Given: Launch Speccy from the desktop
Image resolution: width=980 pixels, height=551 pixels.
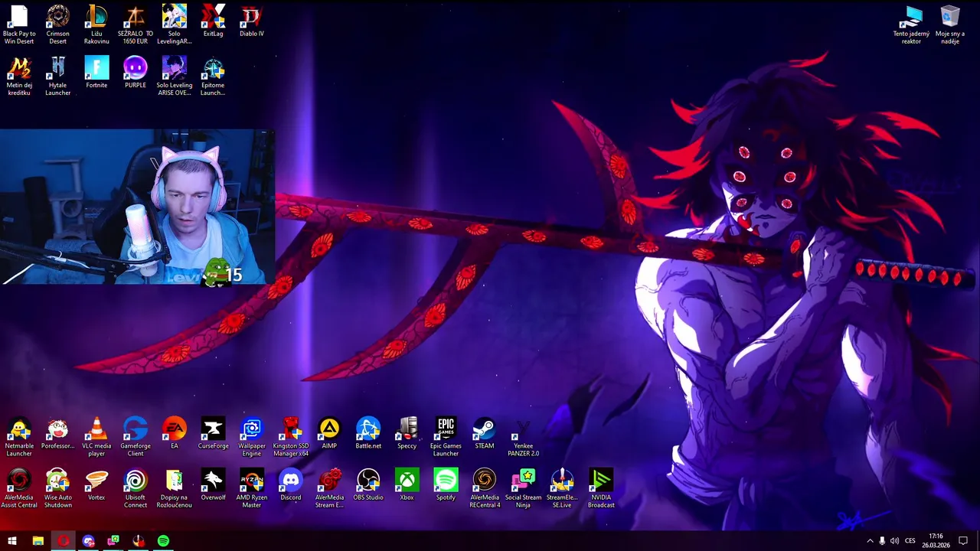Looking at the screenshot, I should tap(407, 433).
